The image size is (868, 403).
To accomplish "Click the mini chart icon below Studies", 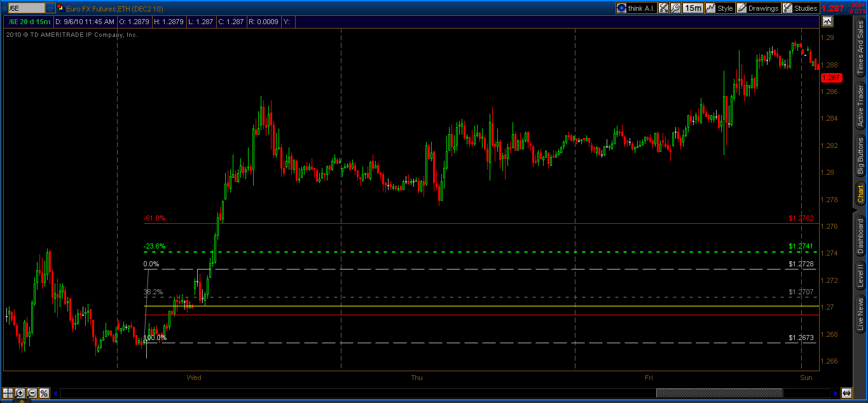I will pos(827,22).
